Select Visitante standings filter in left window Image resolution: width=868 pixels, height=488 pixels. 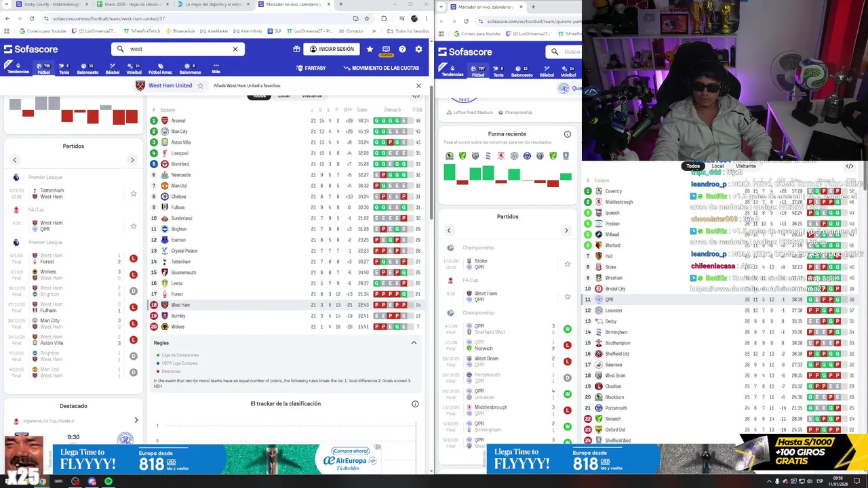point(312,96)
